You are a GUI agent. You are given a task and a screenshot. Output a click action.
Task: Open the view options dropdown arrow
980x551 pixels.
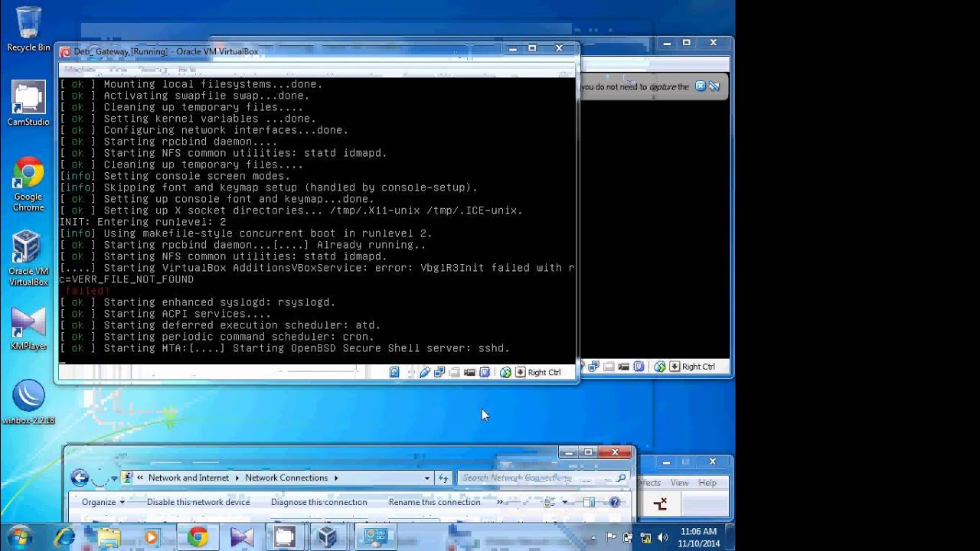565,502
